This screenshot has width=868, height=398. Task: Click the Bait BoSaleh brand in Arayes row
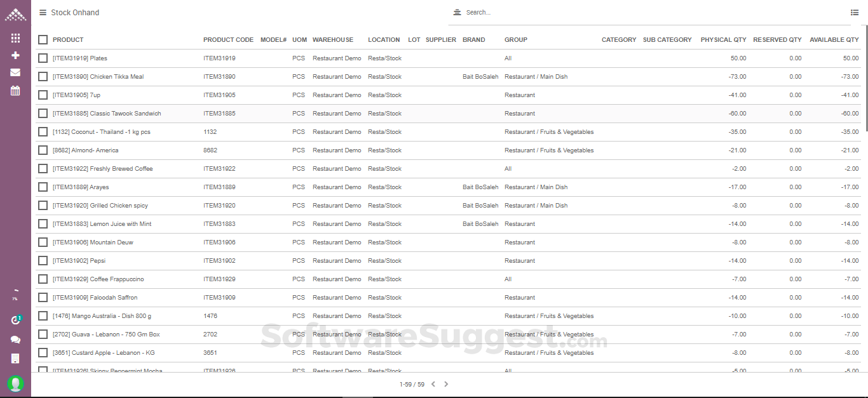[480, 187]
